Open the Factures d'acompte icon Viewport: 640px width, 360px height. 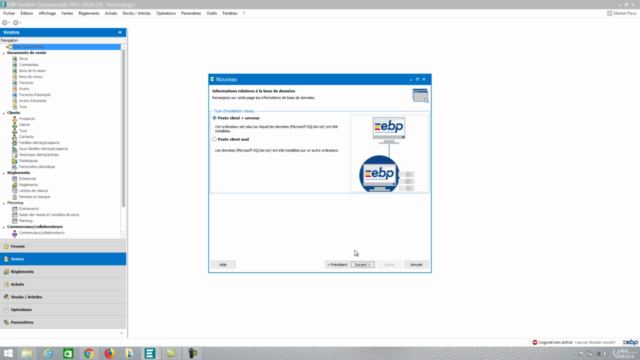point(15,95)
